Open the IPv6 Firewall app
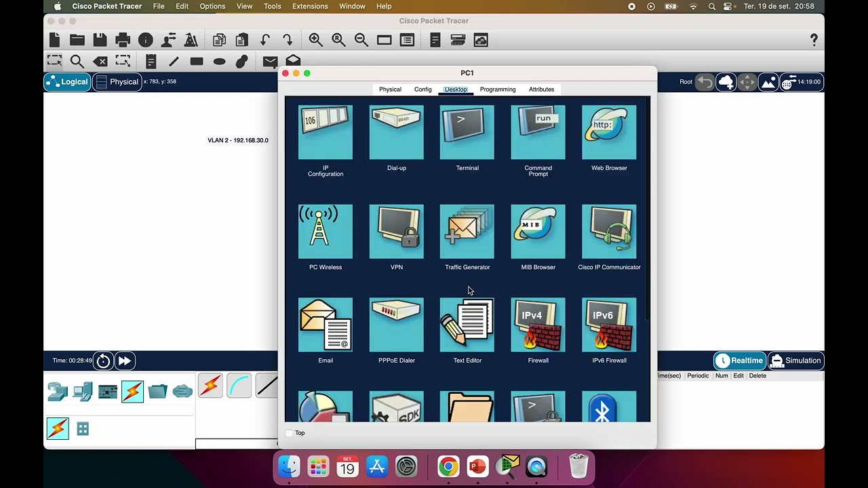The width and height of the screenshot is (868, 488). (609, 325)
